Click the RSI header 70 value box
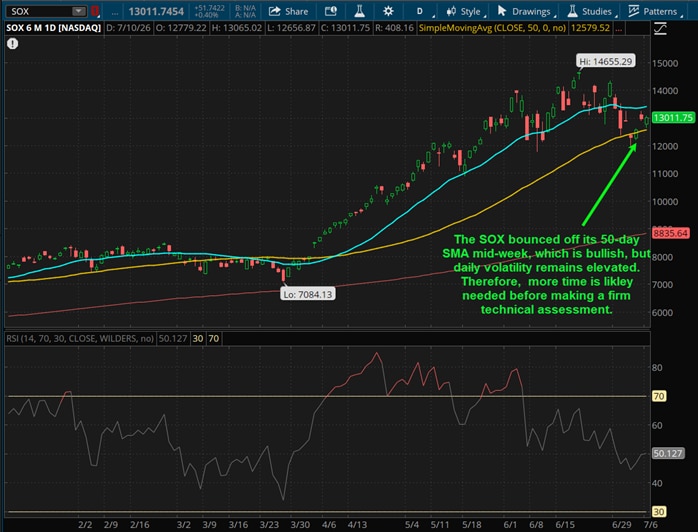Screen dimensions: 698x532 coord(214,339)
